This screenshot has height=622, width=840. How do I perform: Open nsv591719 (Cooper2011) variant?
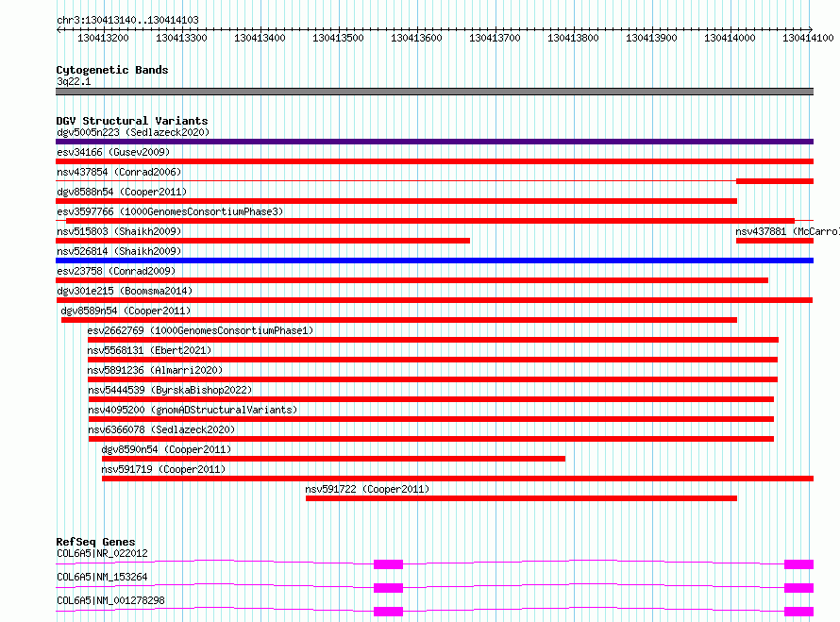[x=163, y=469]
